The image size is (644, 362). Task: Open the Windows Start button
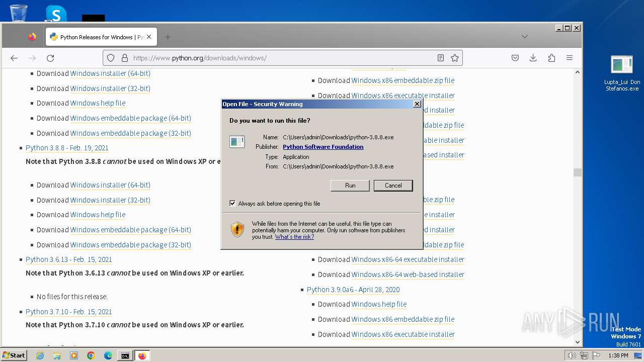point(14,355)
